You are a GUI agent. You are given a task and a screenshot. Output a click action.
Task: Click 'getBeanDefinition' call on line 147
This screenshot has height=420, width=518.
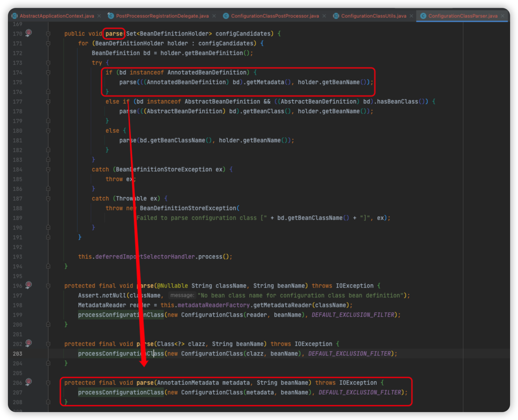pyautogui.click(x=214, y=53)
